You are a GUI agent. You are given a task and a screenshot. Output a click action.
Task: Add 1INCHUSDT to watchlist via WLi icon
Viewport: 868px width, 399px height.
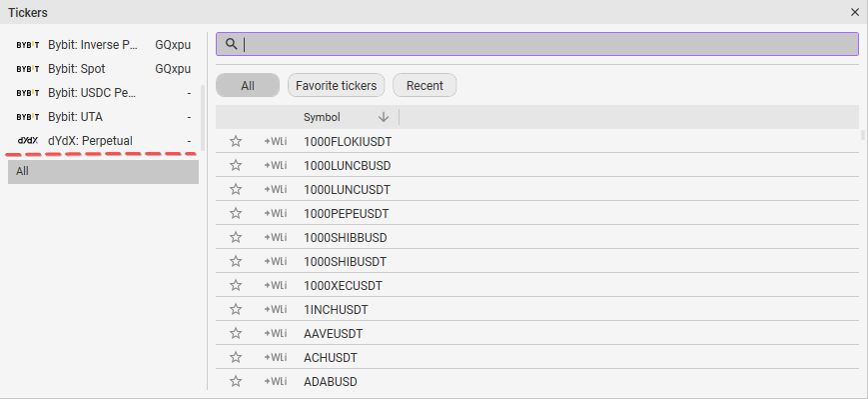(x=276, y=309)
